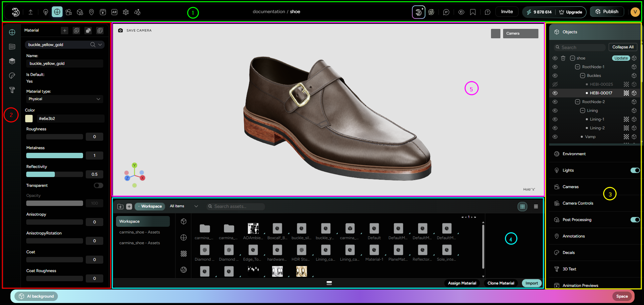Viewport: 644px width, 305px height.
Task: Click the Save Camera icon
Action: coord(120,30)
